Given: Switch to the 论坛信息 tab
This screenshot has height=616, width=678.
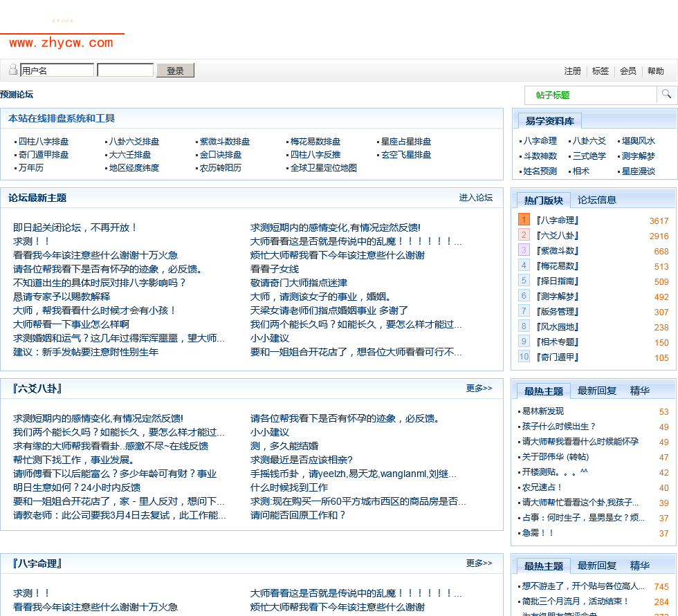Looking at the screenshot, I should coord(596,200).
